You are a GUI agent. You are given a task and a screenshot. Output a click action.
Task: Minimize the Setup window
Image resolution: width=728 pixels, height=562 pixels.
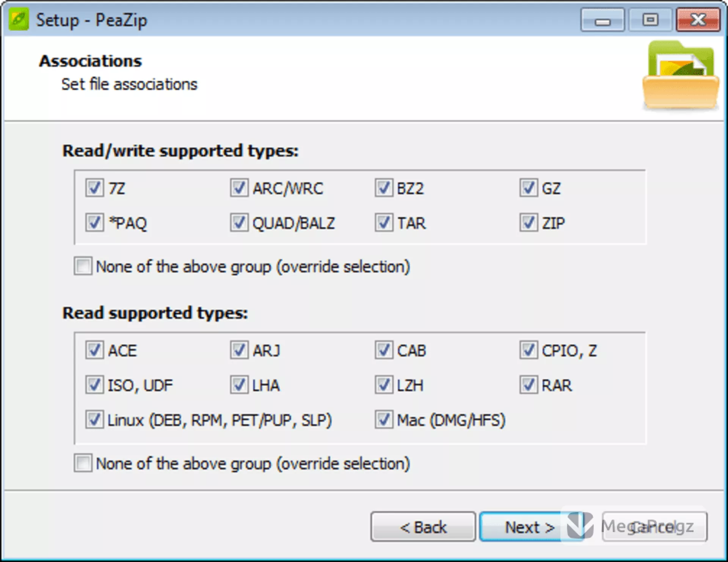602,20
